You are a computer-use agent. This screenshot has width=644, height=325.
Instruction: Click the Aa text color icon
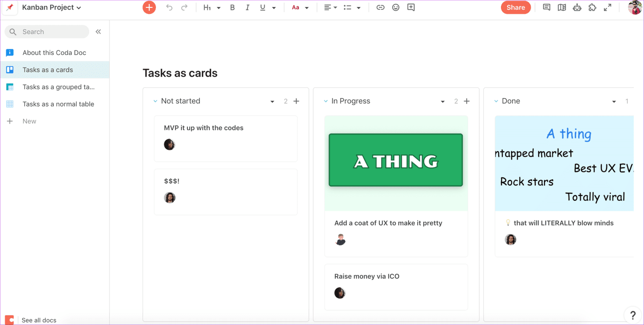click(x=295, y=8)
